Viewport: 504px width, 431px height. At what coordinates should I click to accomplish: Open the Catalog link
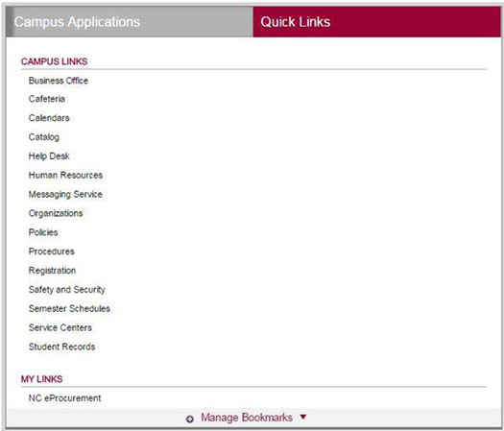coord(44,137)
